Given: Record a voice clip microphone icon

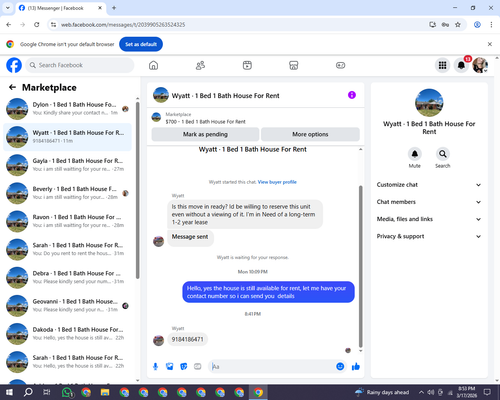Looking at the screenshot, I should [x=155, y=367].
